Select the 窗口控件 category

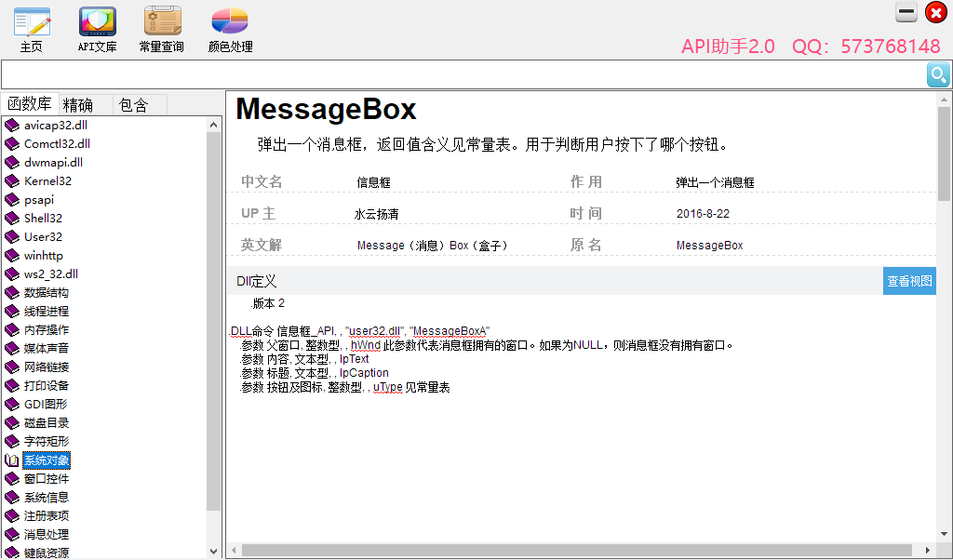pyautogui.click(x=47, y=479)
